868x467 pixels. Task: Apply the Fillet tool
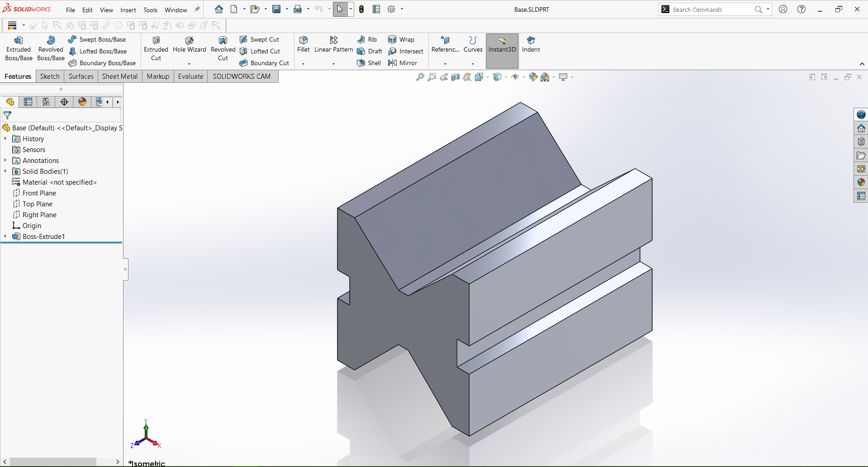point(304,45)
